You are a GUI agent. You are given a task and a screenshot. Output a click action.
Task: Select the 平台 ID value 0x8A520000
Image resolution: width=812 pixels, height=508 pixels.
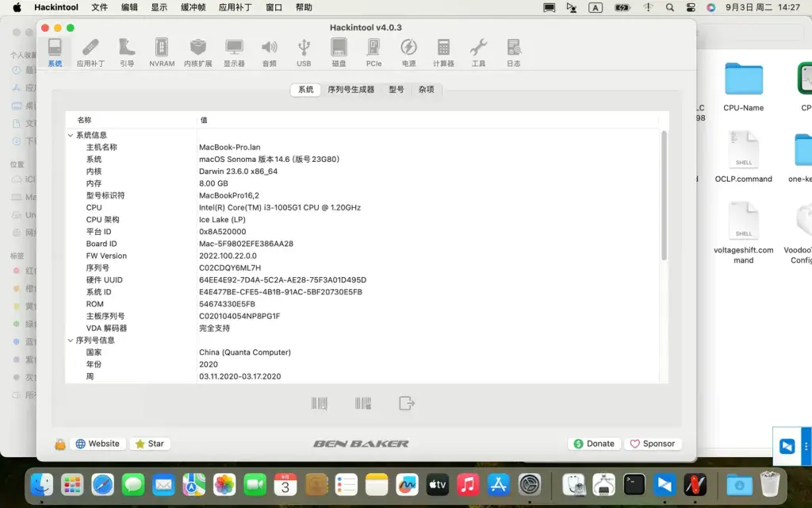click(223, 232)
